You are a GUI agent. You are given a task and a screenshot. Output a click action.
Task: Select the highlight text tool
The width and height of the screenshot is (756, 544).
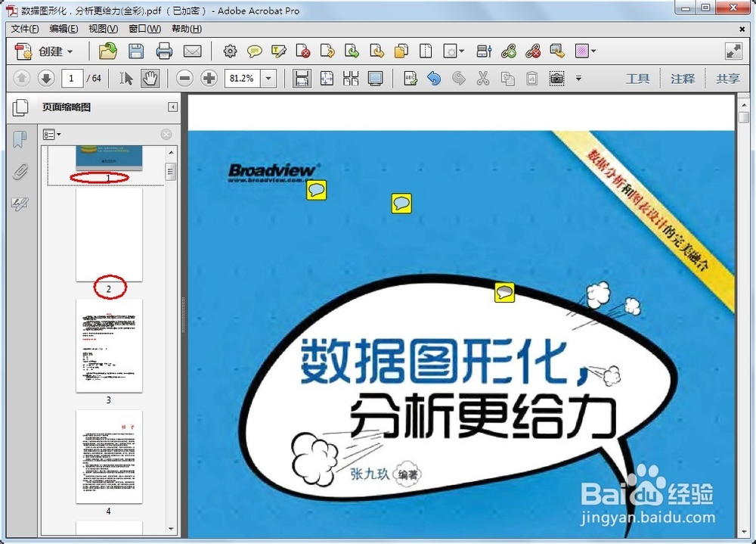pos(279,51)
